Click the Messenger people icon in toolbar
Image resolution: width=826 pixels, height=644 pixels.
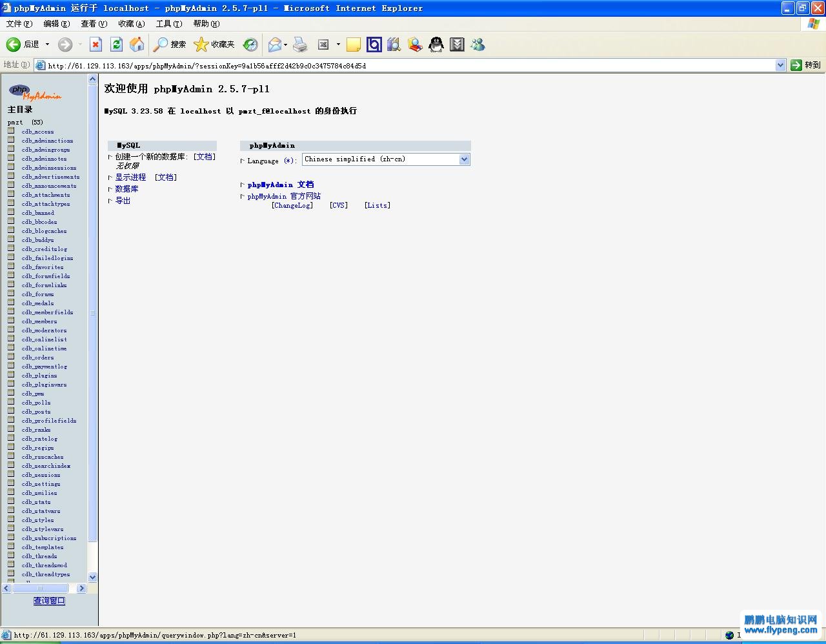tap(478, 45)
